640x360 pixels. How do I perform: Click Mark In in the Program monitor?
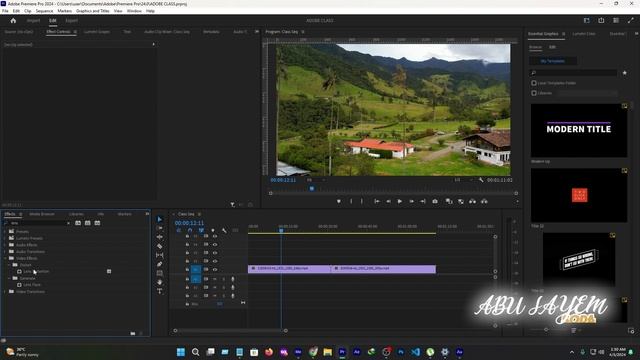[351, 201]
